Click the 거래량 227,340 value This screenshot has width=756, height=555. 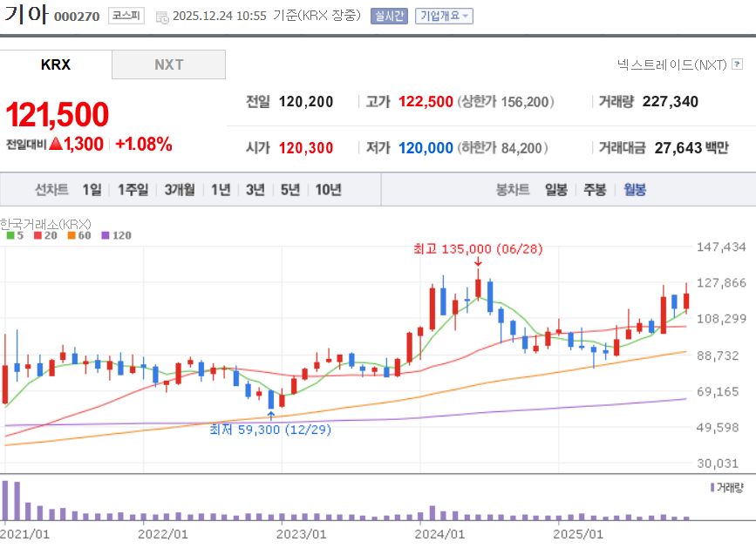click(x=671, y=102)
